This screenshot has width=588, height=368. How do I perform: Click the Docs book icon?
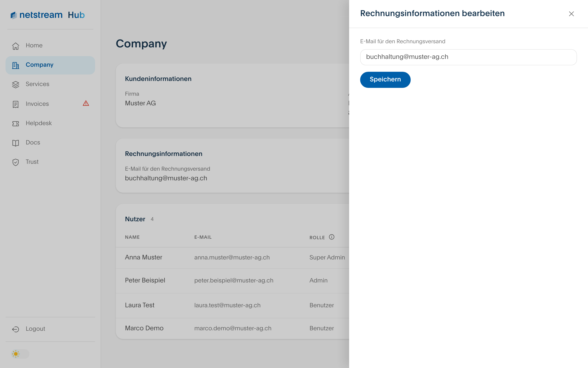tap(16, 143)
